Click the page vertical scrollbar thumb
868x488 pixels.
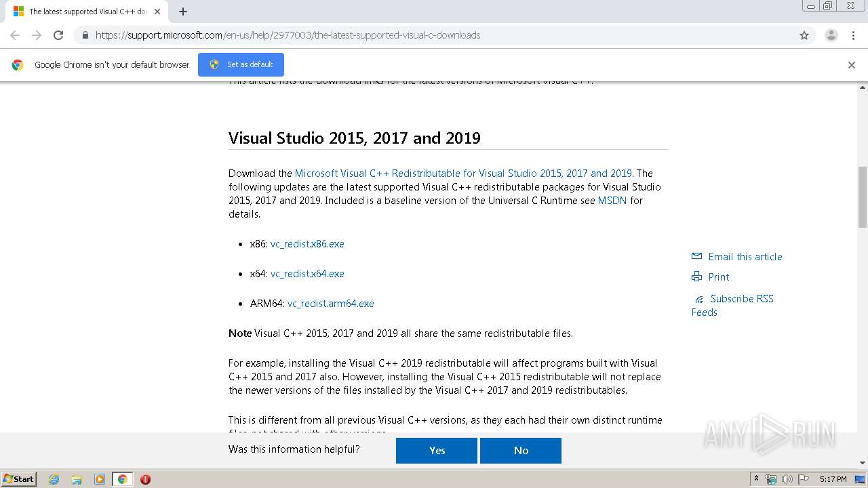click(863, 197)
